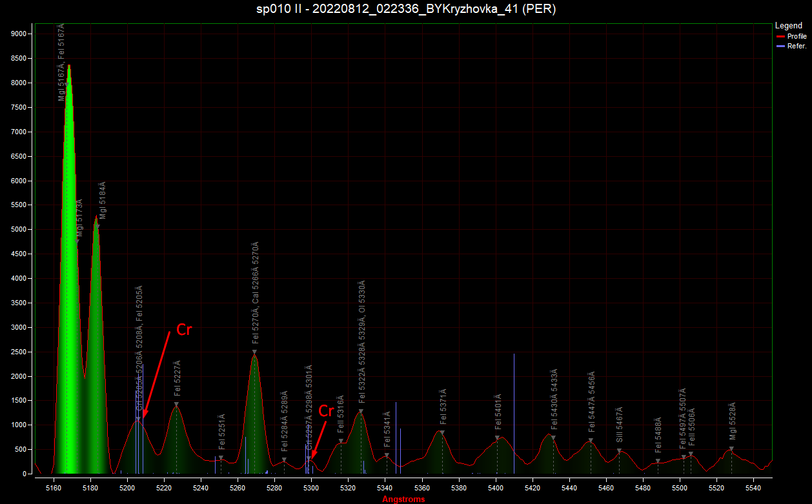Screen dimensions: 812x504
Task: Pick the red Profile legend line swatch
Action: click(x=780, y=37)
